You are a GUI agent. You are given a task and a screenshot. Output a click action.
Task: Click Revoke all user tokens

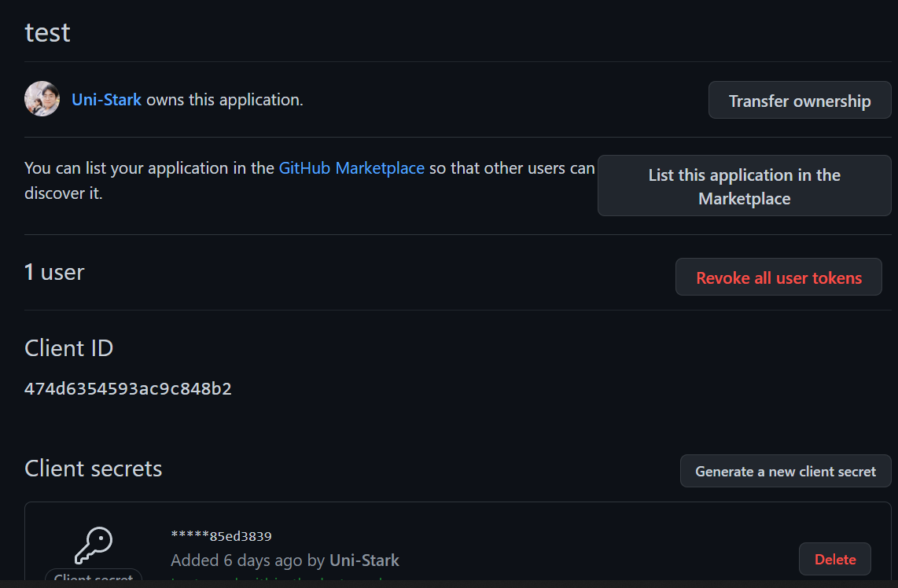coord(778,277)
